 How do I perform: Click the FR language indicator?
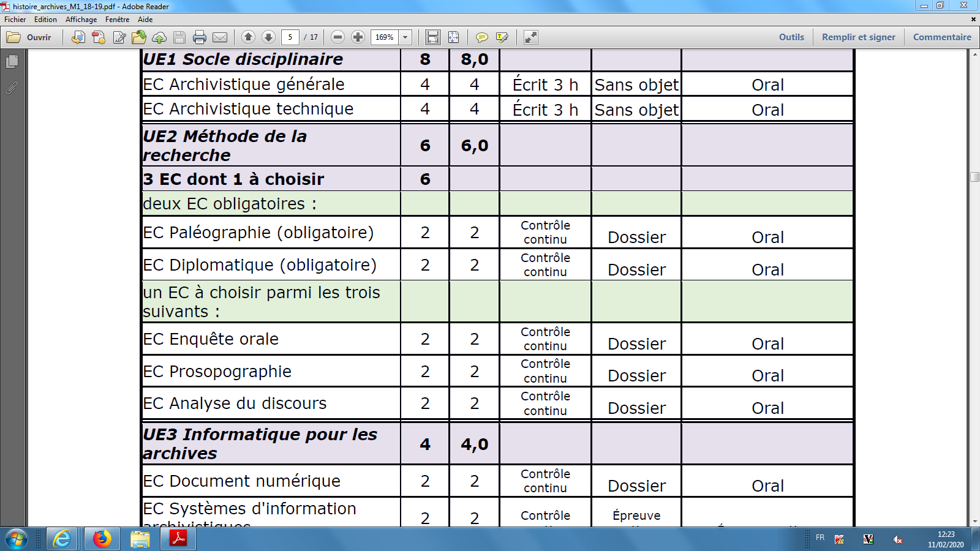(820, 538)
